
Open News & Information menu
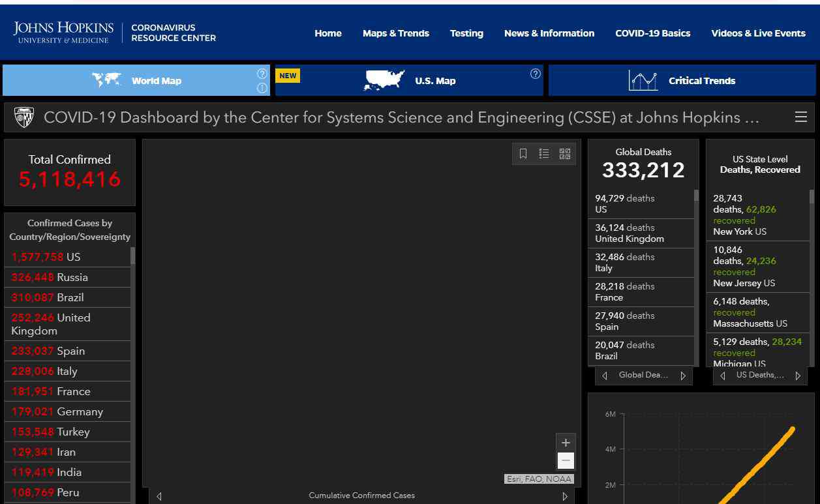click(x=549, y=33)
